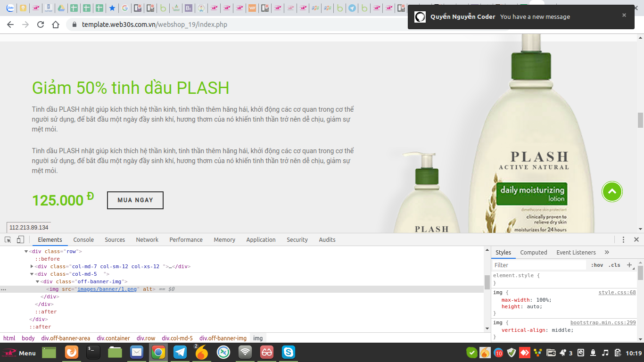Select div.off-banner-area in the breadcrumb

pyautogui.click(x=66, y=338)
